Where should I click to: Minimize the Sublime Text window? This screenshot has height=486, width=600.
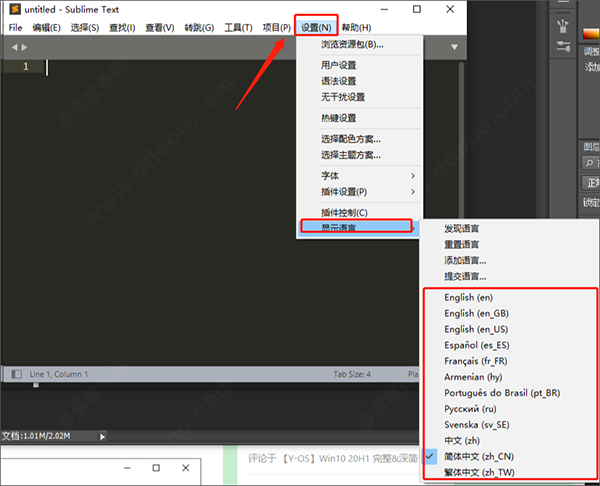(x=384, y=9)
